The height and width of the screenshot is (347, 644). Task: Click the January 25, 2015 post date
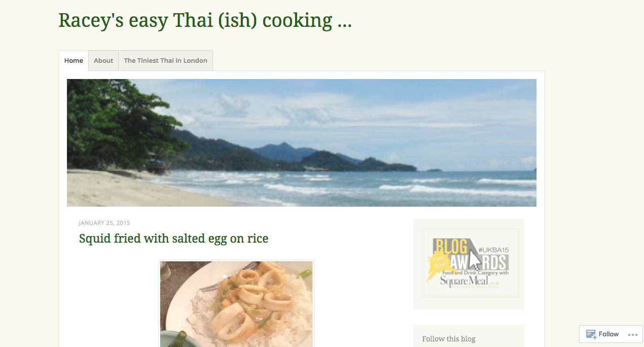coord(104,223)
